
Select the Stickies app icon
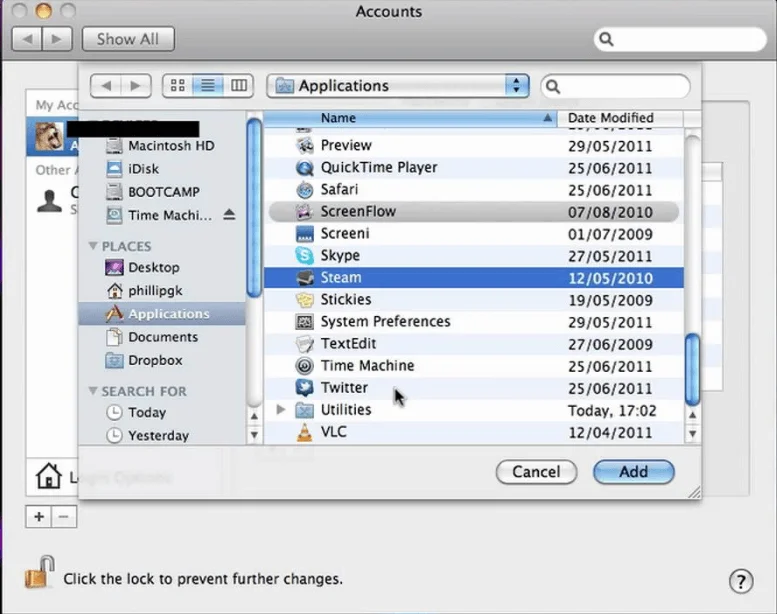pos(305,300)
